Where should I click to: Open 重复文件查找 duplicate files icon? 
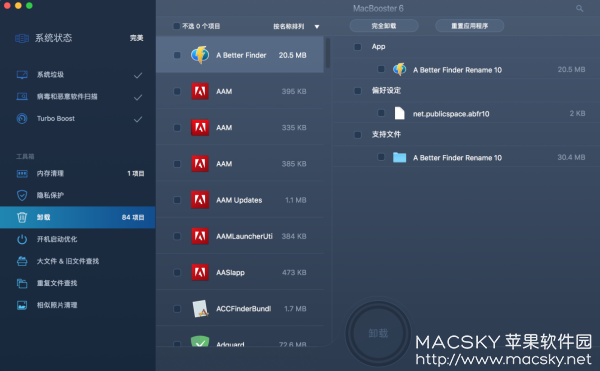click(x=22, y=283)
